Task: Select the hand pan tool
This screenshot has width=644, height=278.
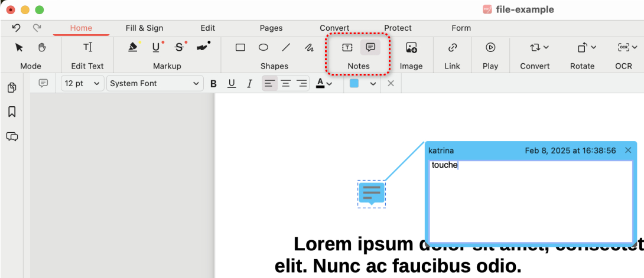Action: click(x=42, y=47)
